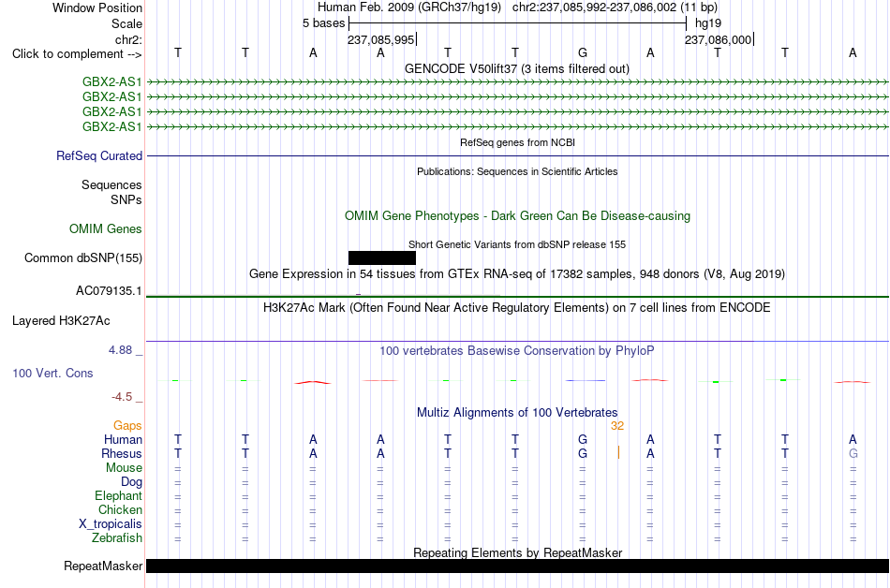The image size is (890, 588).
Task: Click the Zebrafish species label
Action: click(117, 537)
